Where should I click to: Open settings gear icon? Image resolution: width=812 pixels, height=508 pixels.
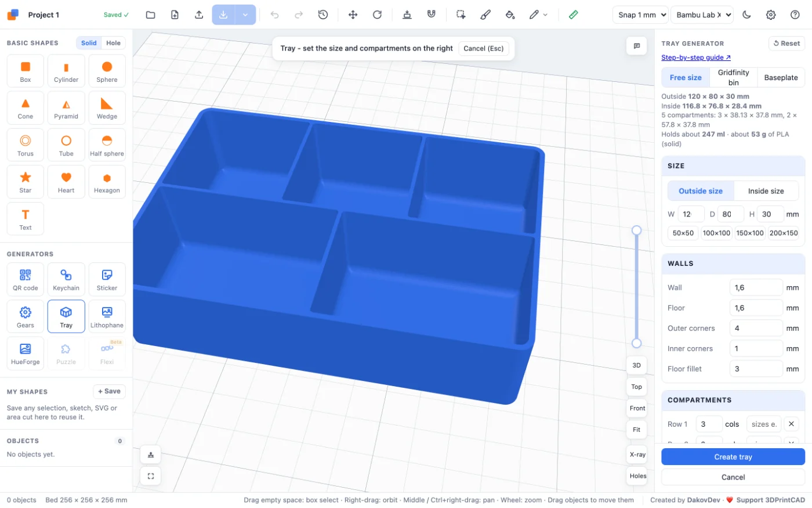coord(771,15)
